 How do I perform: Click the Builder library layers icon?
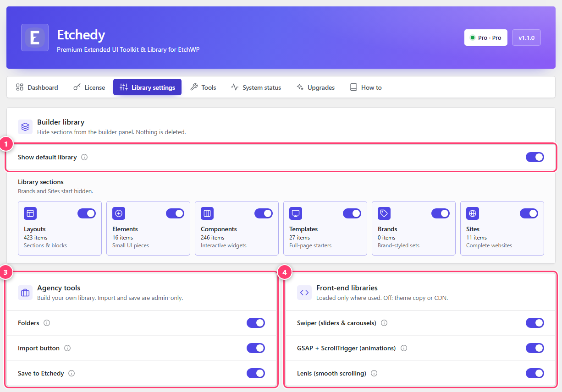[25, 127]
